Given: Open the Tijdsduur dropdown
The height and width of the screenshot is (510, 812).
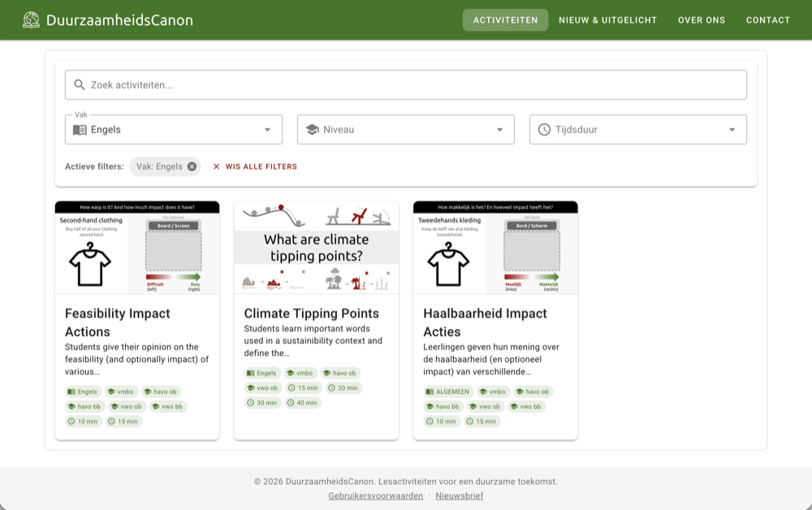Looking at the screenshot, I should (638, 129).
